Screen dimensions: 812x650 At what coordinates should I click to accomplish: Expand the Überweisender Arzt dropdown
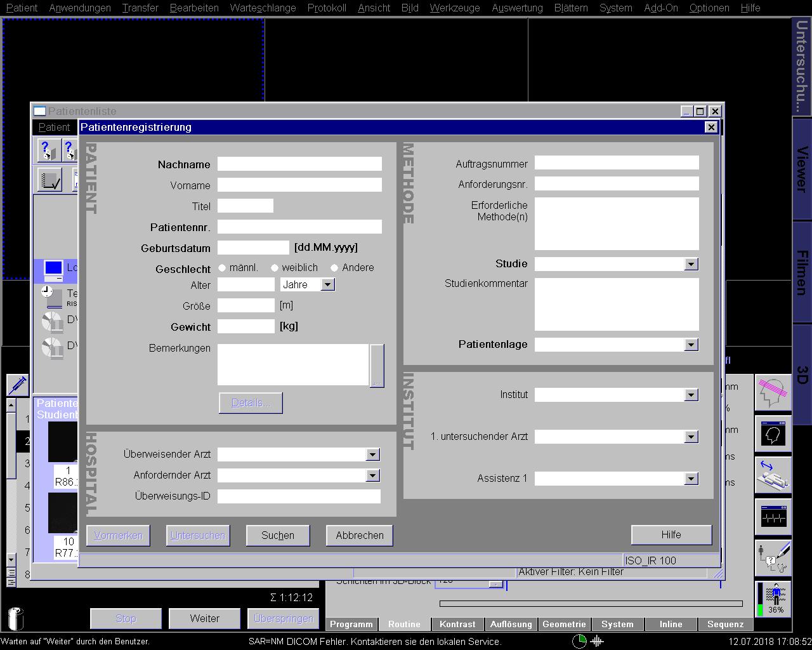[x=372, y=454]
